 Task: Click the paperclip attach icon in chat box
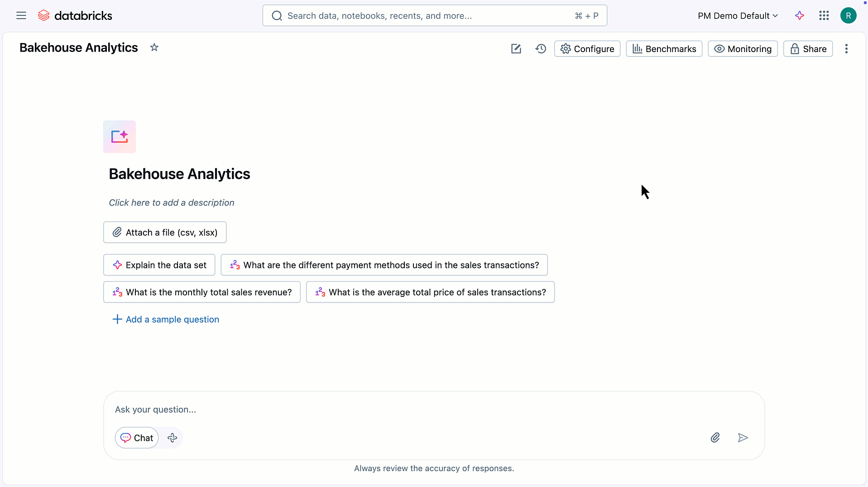(715, 438)
